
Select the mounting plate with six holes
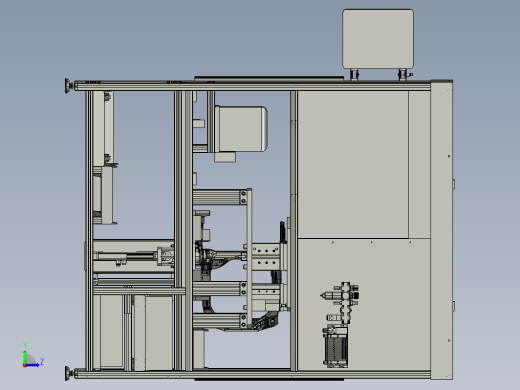[x=266, y=256]
